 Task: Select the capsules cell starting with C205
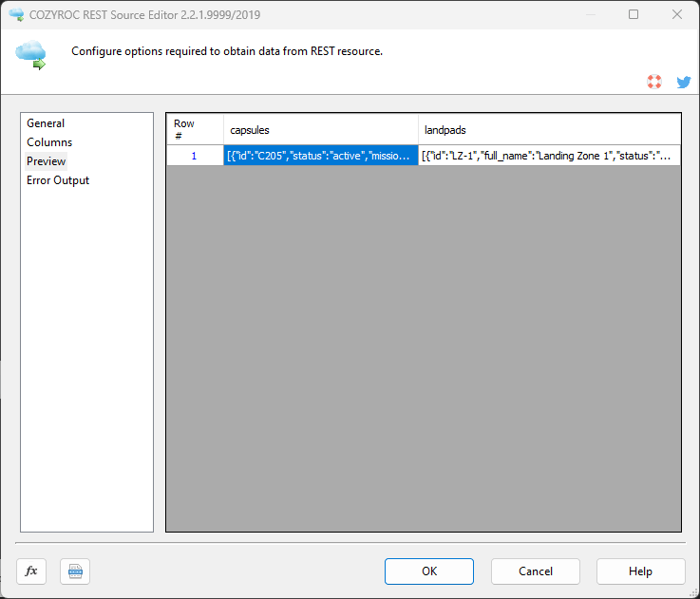pos(321,156)
